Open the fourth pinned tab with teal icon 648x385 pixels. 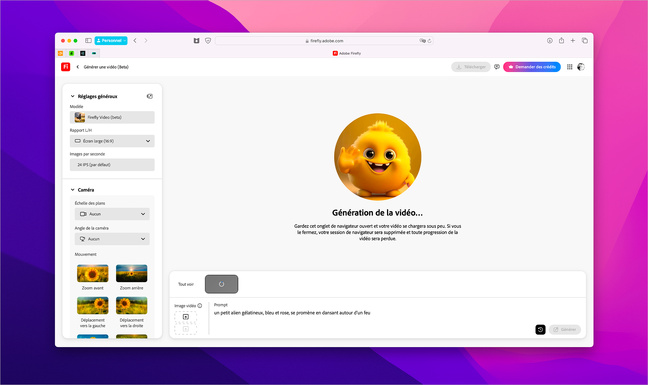point(94,53)
